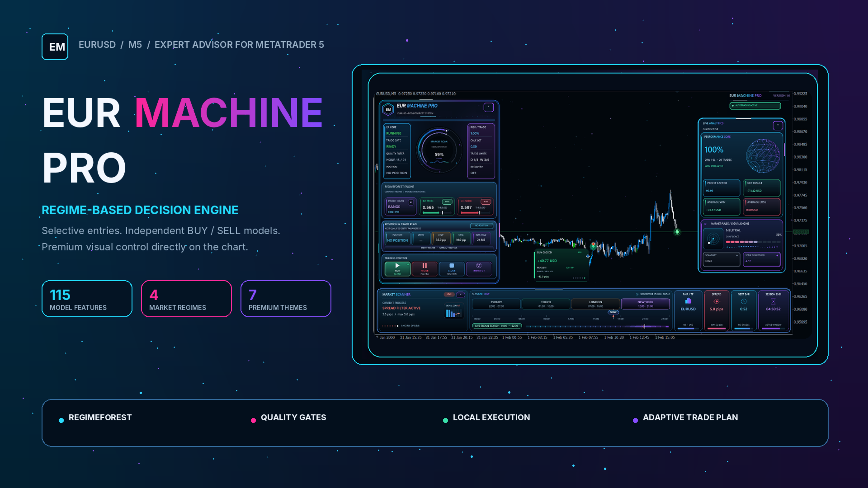The image size is (868, 488).
Task: Select the New York session tab
Action: coord(645,304)
